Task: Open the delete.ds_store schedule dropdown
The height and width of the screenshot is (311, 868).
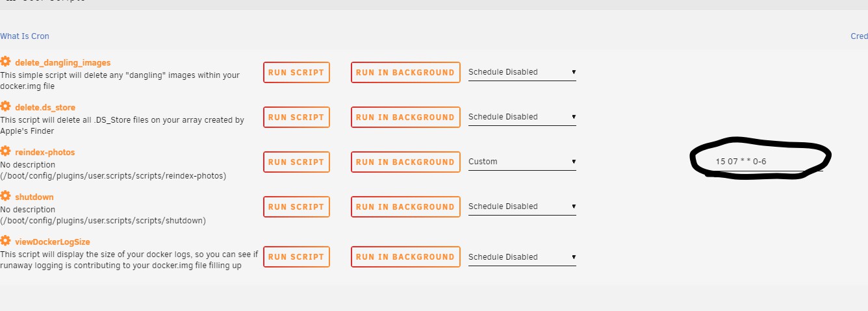Action: [x=522, y=117]
